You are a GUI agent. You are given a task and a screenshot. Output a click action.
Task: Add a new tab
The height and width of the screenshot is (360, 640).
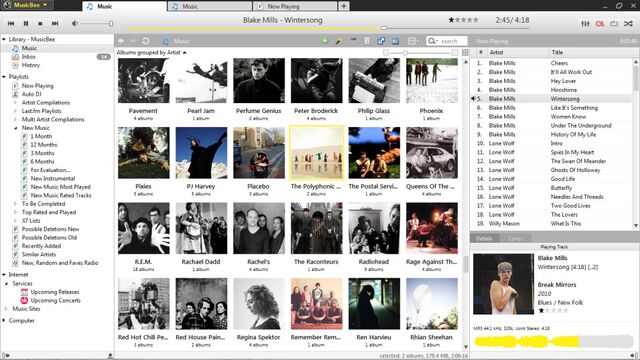(344, 6)
